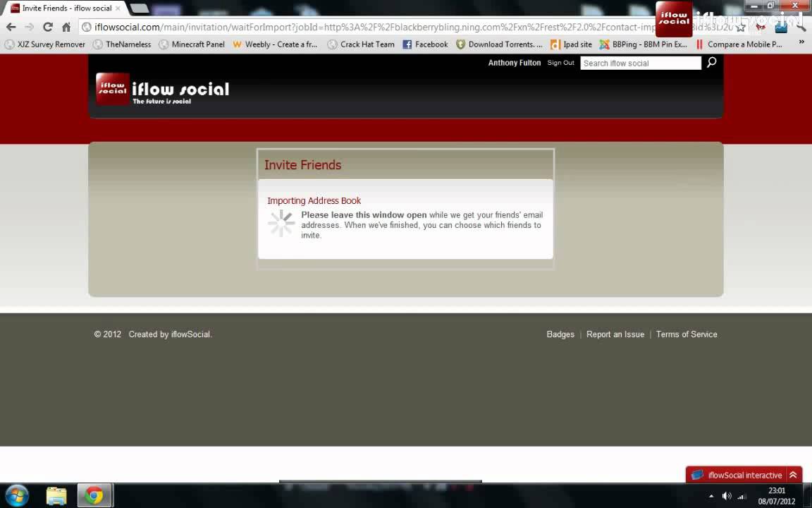Image resolution: width=812 pixels, height=508 pixels.
Task: Click the Importing Address Book heading
Action: (314, 200)
